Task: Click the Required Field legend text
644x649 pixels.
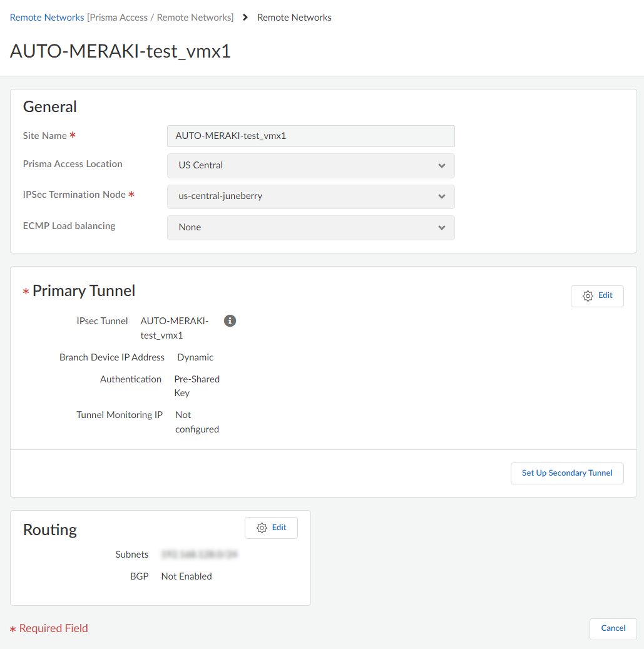Action: click(53, 628)
